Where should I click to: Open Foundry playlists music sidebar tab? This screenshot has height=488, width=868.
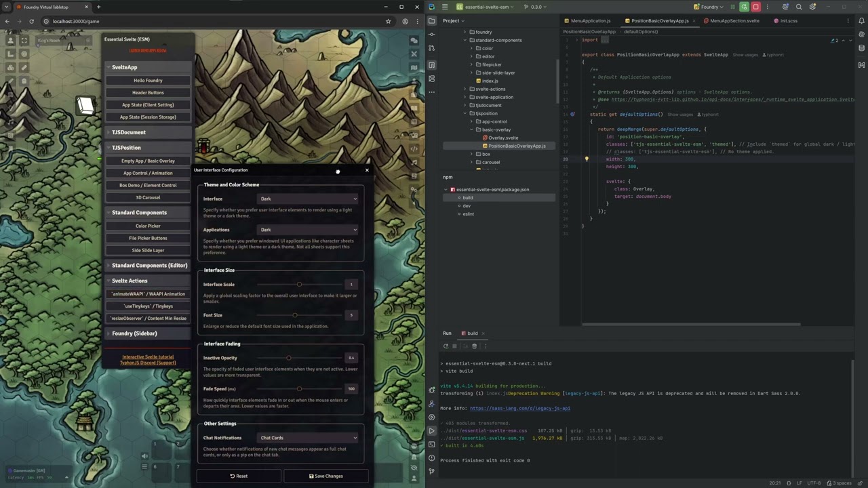(x=414, y=162)
